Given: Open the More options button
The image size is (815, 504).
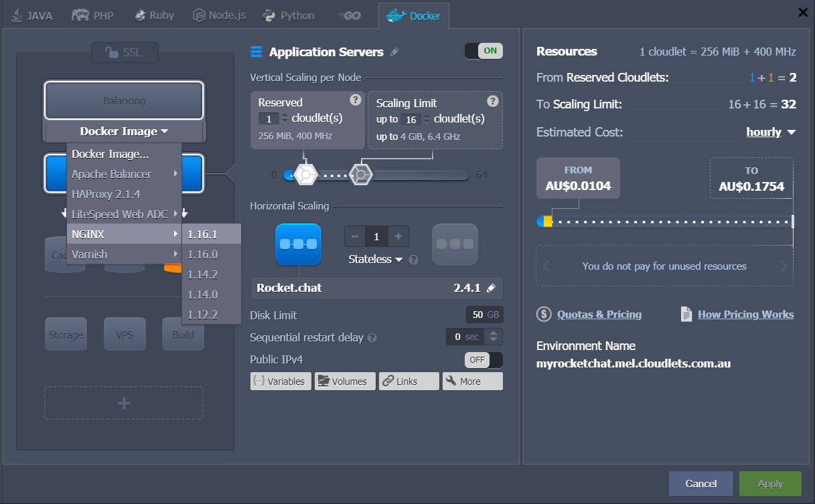Looking at the screenshot, I should [473, 382].
